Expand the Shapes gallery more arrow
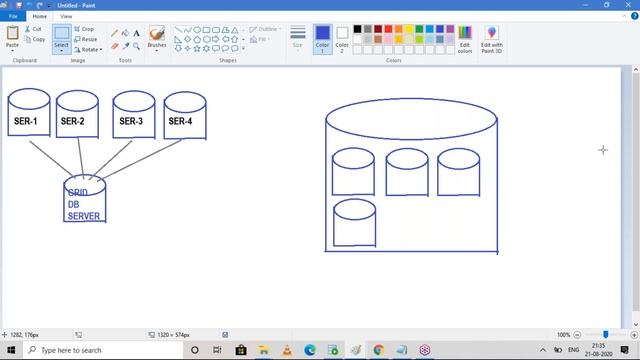The image size is (640, 360). point(243,49)
